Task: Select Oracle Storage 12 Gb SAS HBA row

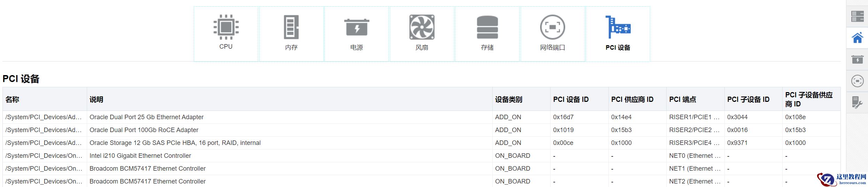Action: [x=422, y=143]
